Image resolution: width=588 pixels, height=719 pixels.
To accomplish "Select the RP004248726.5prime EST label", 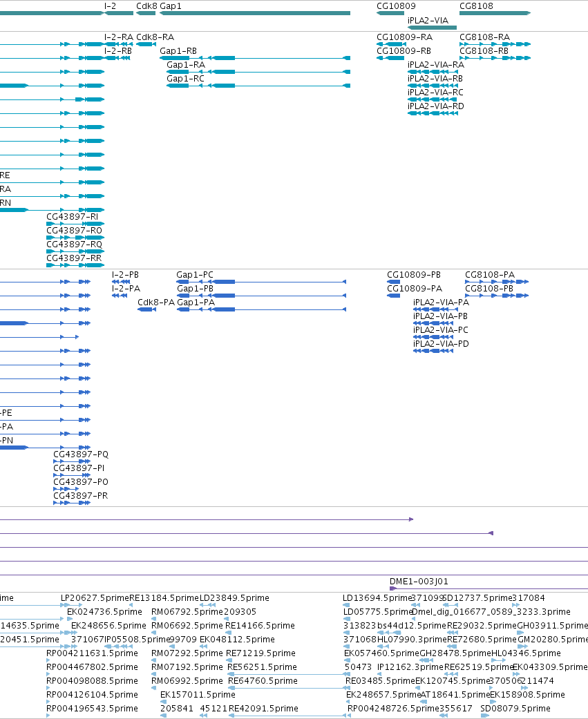I will coord(394,708).
